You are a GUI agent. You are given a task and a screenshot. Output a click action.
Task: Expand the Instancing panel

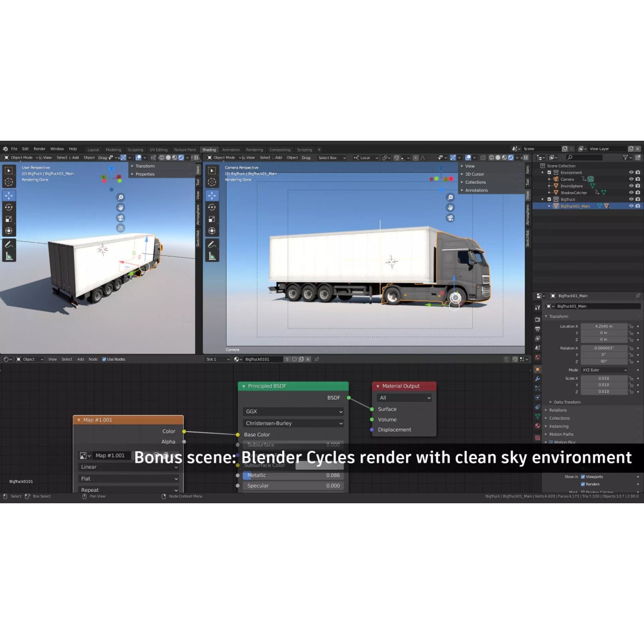click(x=559, y=426)
